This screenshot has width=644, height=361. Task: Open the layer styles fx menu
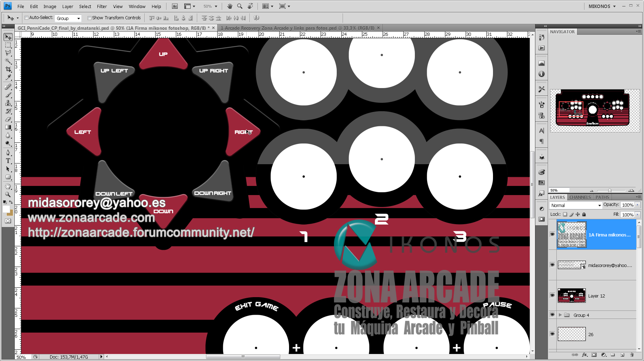(584, 355)
